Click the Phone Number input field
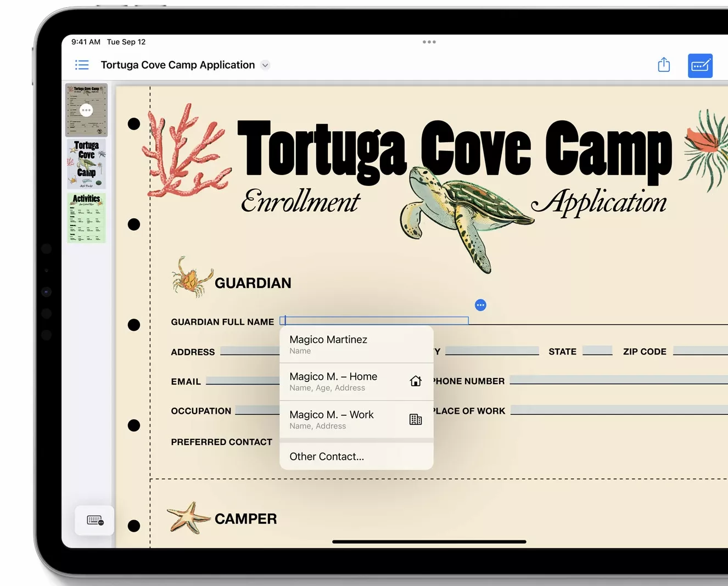The image size is (728, 586). point(619,380)
